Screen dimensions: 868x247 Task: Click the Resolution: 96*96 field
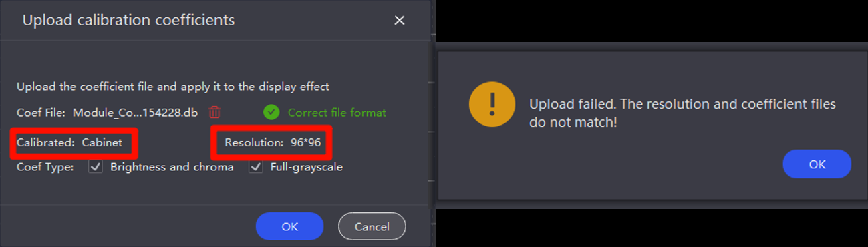tap(273, 142)
